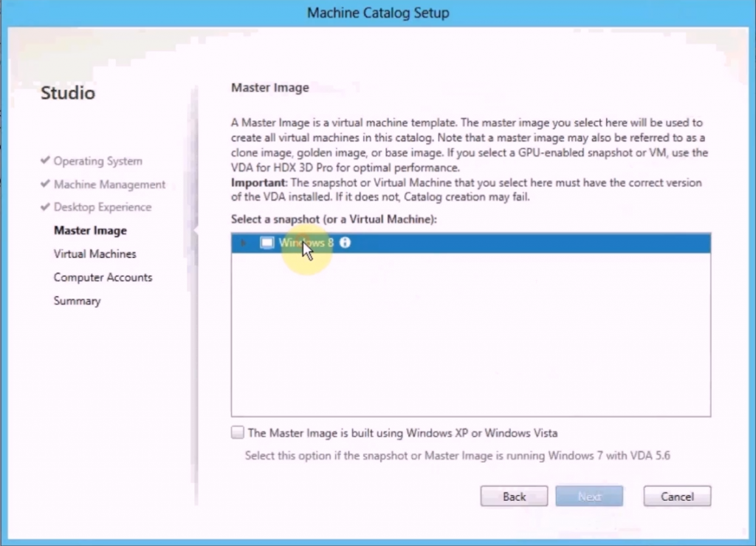Open the Computer Accounts step
756x546 pixels.
[103, 278]
